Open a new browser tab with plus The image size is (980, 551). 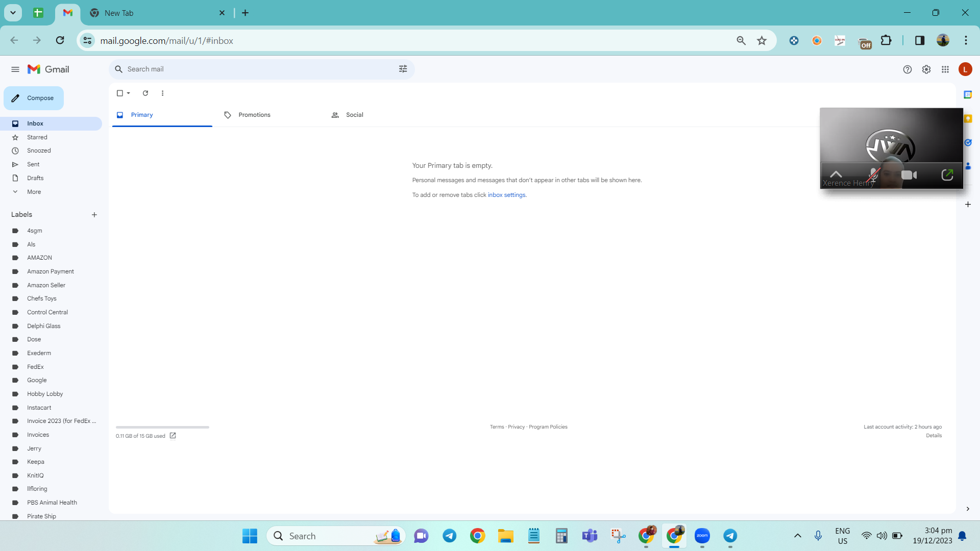point(245,13)
